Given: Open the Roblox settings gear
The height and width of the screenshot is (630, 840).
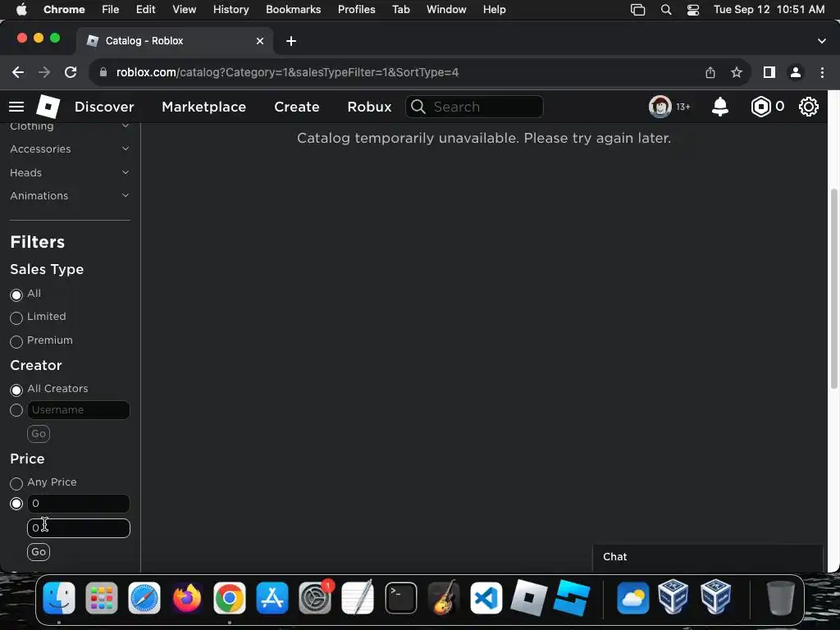Looking at the screenshot, I should [808, 107].
